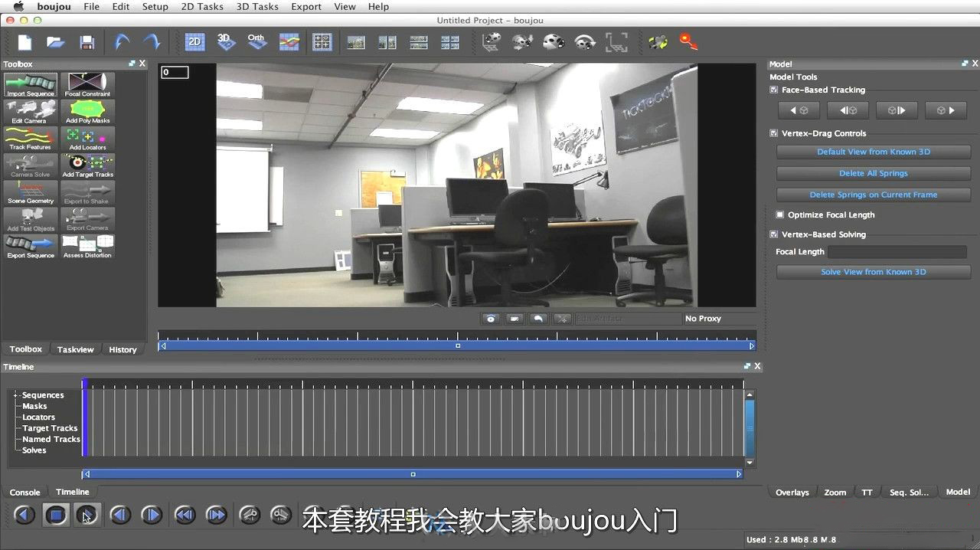
Task: Toggle the Face-Based Tracking checkbox
Action: [x=774, y=90]
